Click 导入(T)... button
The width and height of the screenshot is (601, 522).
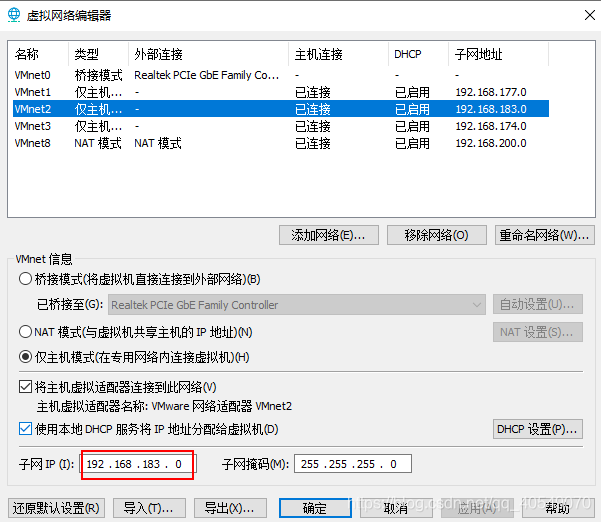click(x=149, y=508)
